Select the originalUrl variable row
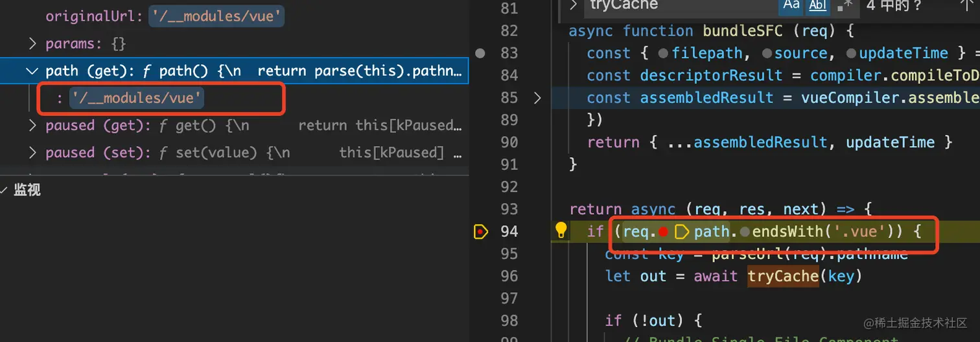Viewport: 980px width, 342px height. (x=234, y=16)
